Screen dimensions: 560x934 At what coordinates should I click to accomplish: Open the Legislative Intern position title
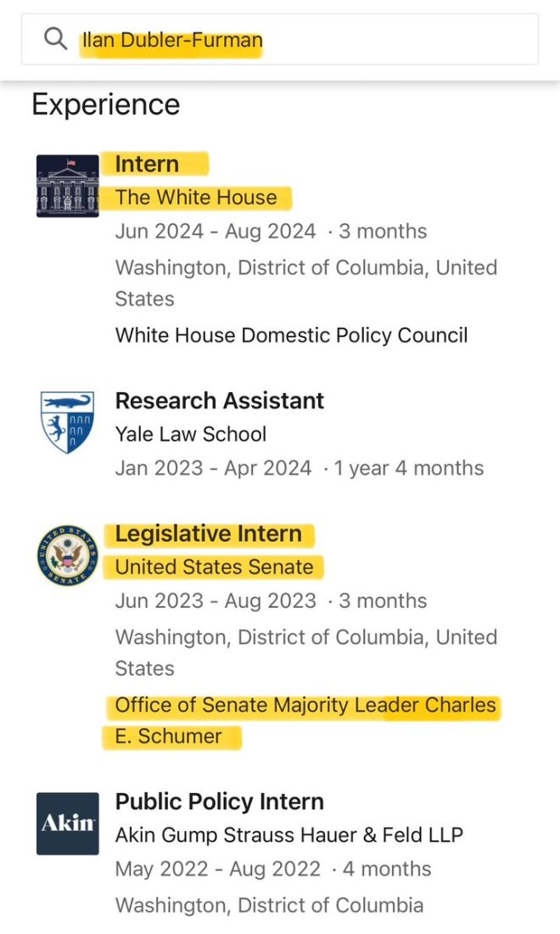(x=208, y=534)
